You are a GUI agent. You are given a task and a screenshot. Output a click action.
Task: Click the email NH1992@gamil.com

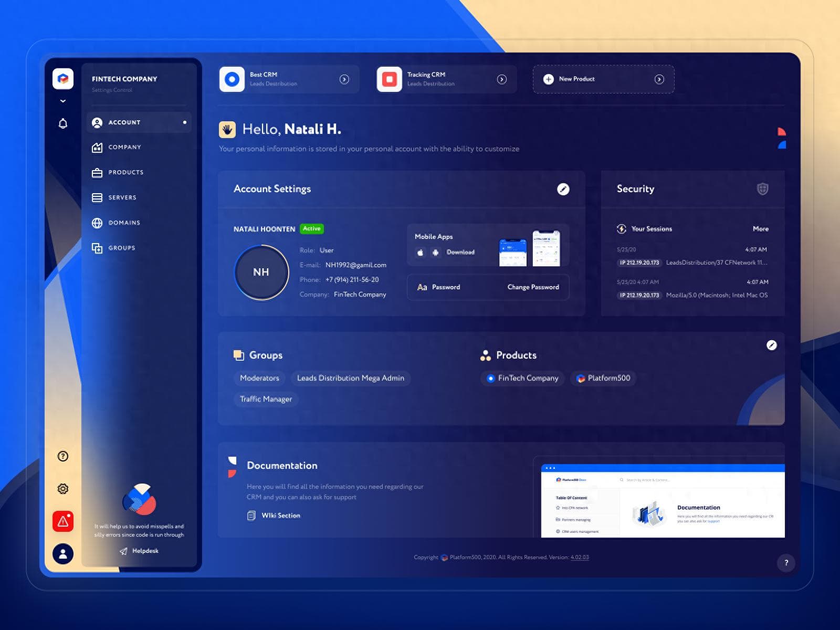[x=355, y=265]
